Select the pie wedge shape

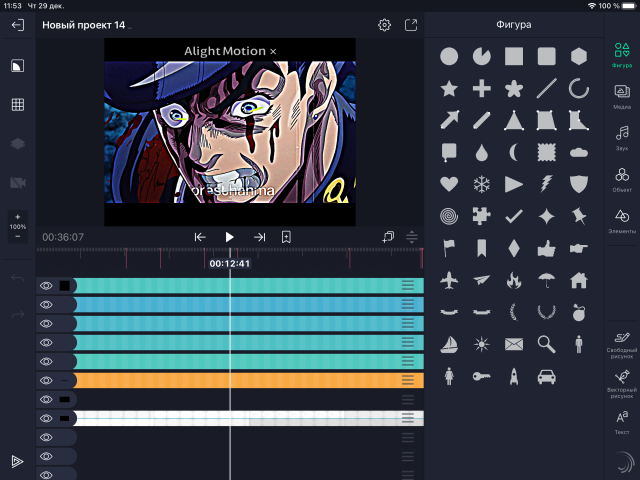(x=482, y=56)
